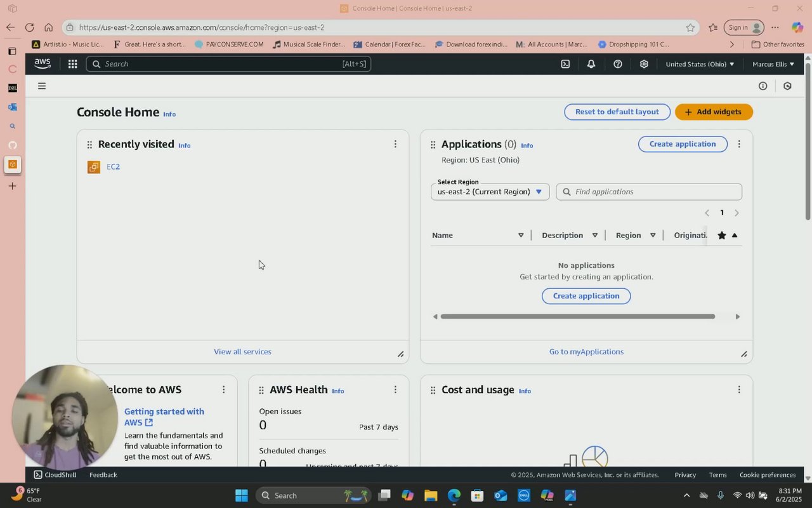This screenshot has height=508, width=812.
Task: Open the AWS services grid menu
Action: coord(72,64)
